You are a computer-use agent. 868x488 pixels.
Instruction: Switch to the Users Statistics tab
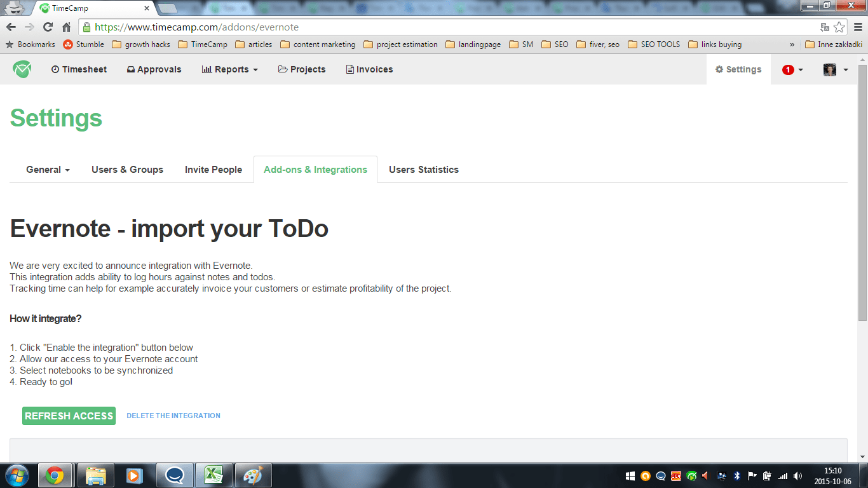click(x=424, y=170)
